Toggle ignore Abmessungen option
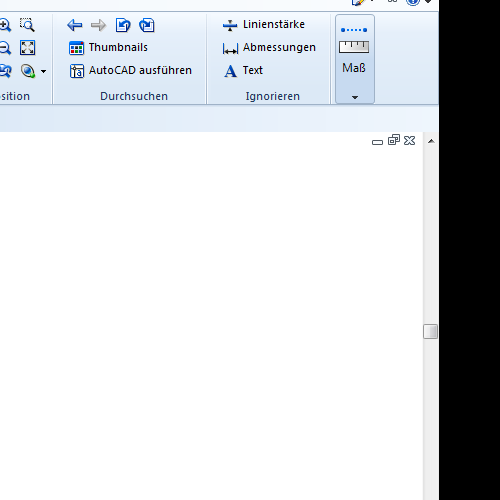Screen dimensions: 500x500 coord(269,48)
